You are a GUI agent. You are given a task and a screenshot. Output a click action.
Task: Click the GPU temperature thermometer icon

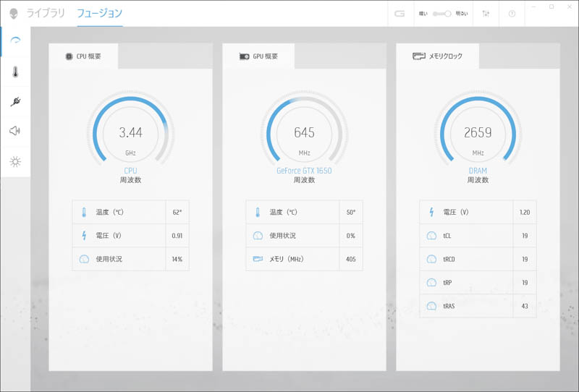point(258,212)
